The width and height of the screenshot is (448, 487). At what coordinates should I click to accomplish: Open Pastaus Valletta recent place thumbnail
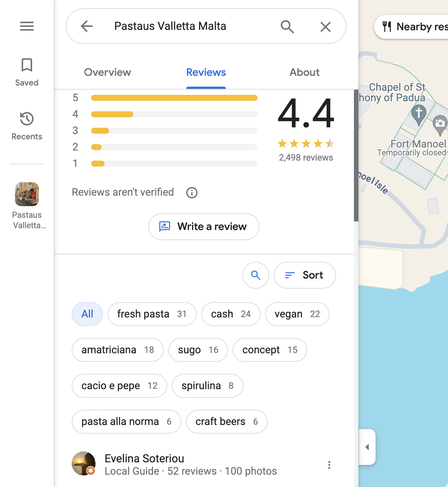27,194
